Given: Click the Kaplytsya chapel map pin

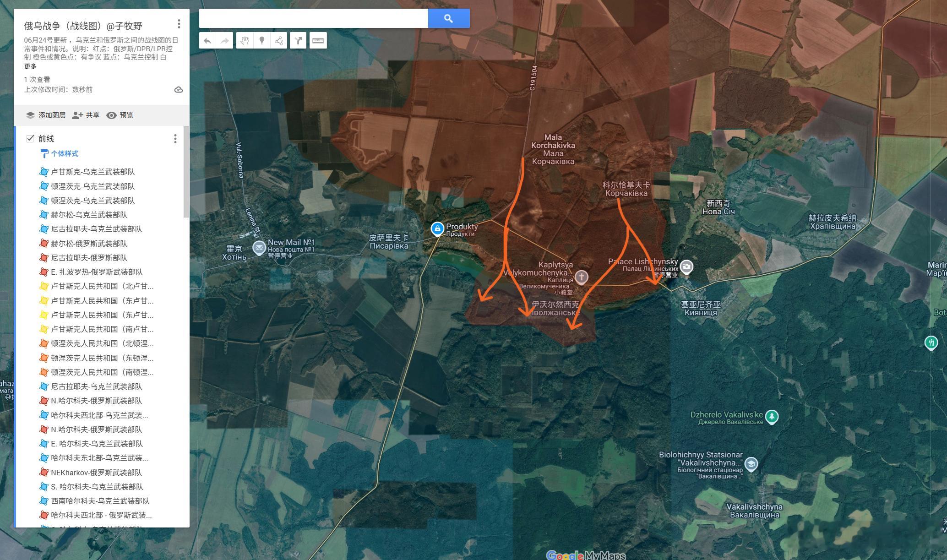Looking at the screenshot, I should click(x=582, y=277).
